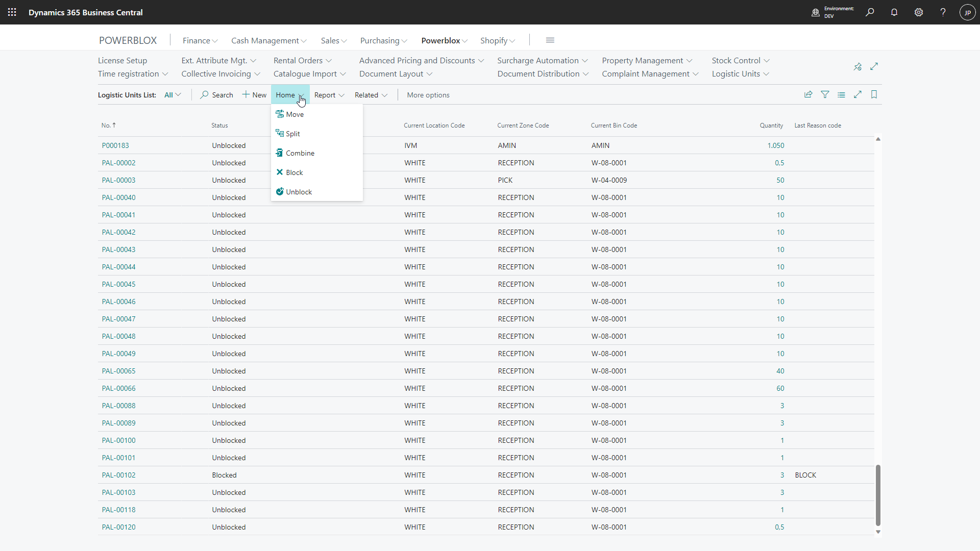Click quantity 1.050 for P000183
980x551 pixels.
pos(776,145)
